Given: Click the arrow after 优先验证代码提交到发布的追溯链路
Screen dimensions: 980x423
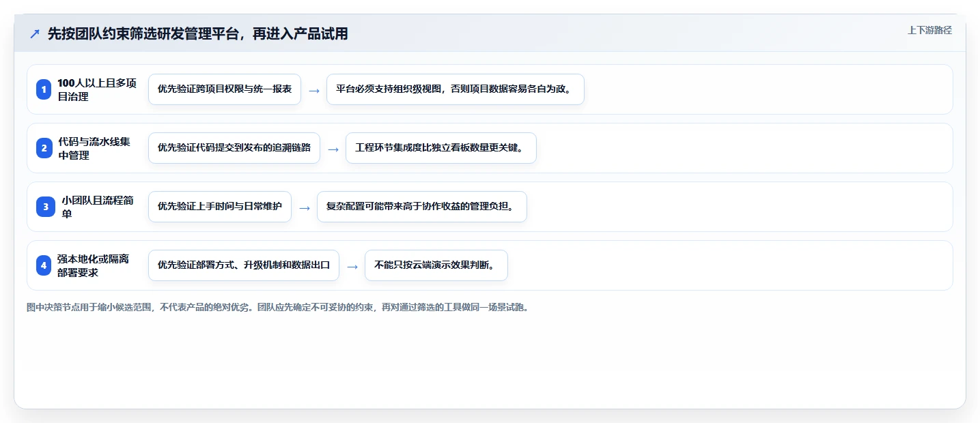Looking at the screenshot, I should (x=333, y=149).
